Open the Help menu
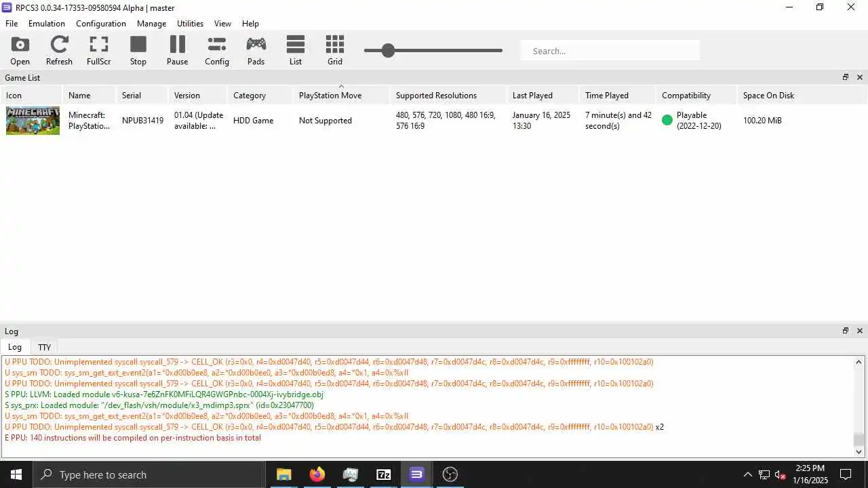Image resolution: width=868 pixels, height=488 pixels. 250,24
